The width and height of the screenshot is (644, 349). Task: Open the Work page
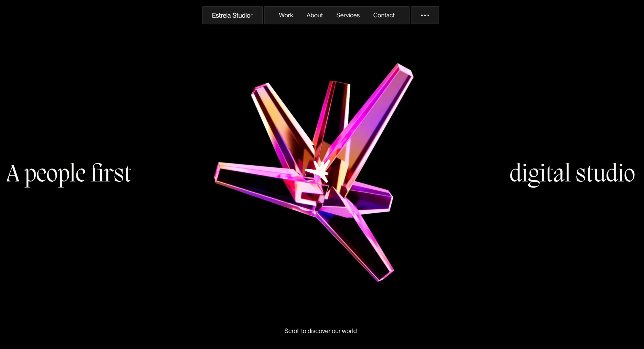pyautogui.click(x=286, y=15)
